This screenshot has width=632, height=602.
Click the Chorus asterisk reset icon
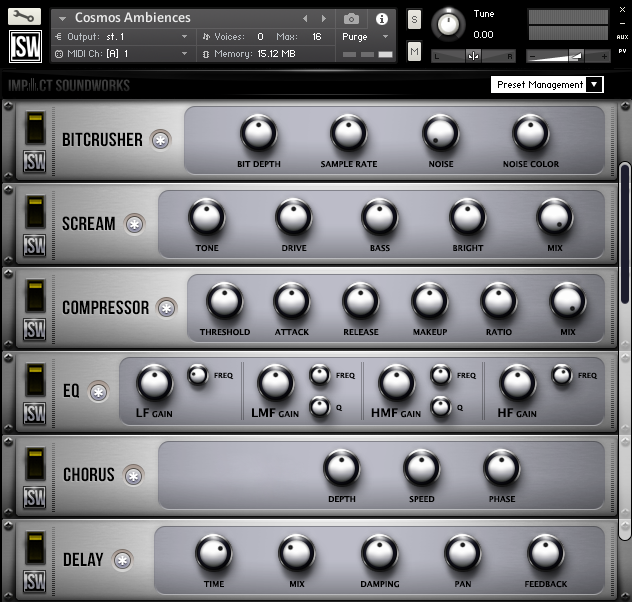click(133, 476)
